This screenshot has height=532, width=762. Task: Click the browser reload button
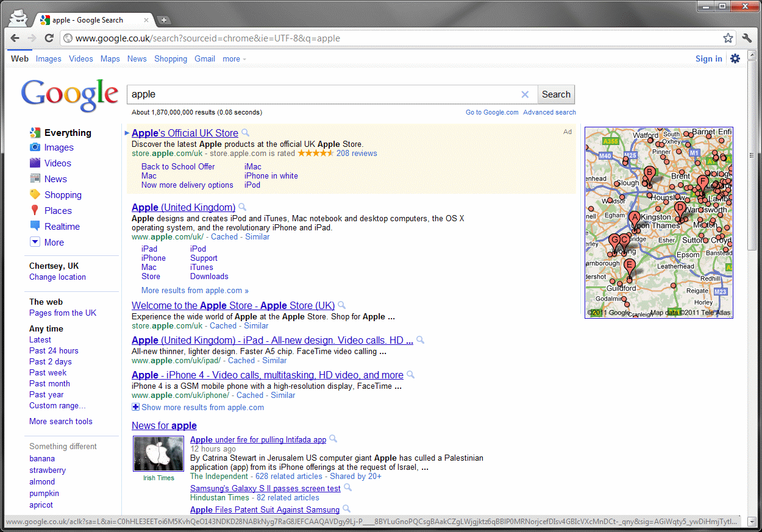49,38
